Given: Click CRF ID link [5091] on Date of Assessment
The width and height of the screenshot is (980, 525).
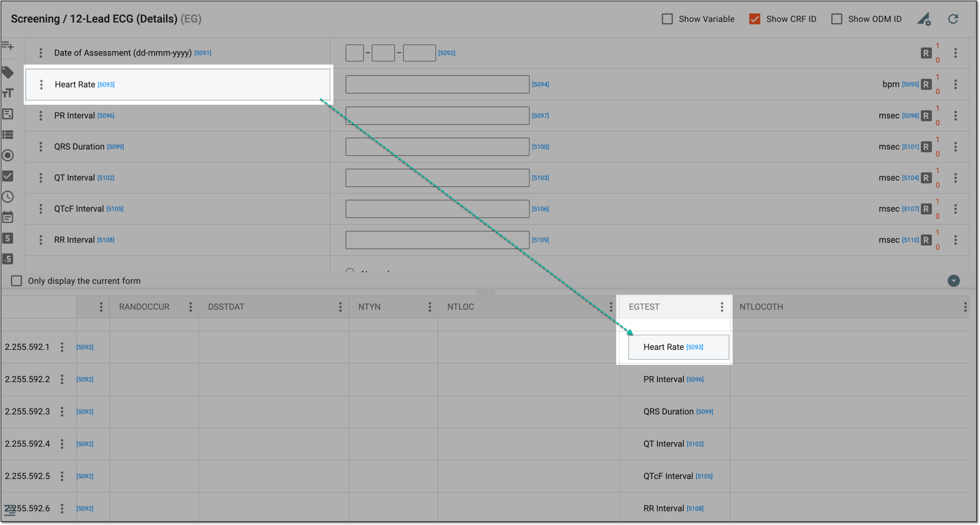Looking at the screenshot, I should pos(203,53).
